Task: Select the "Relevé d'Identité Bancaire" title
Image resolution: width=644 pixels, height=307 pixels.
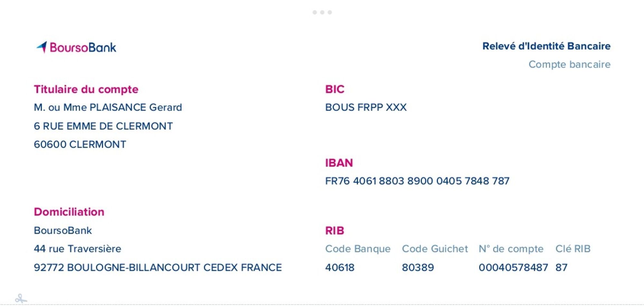Action: [x=546, y=46]
